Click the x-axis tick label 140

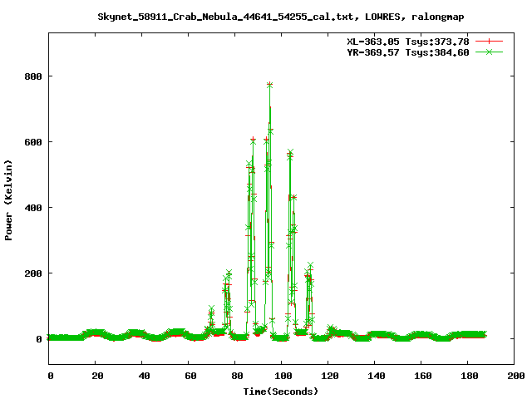point(377,376)
